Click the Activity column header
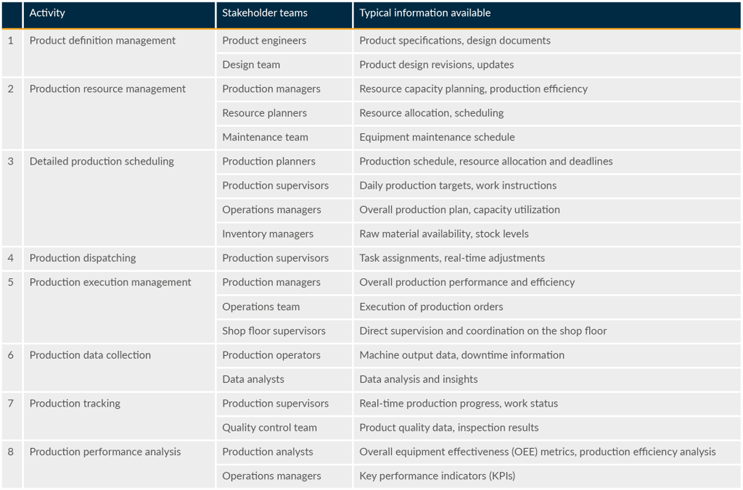Screen dimensions: 743x490 point(48,14)
